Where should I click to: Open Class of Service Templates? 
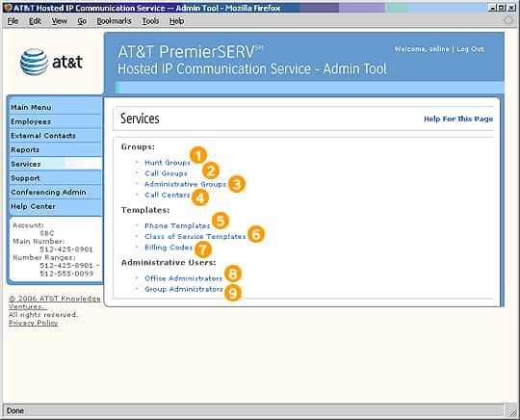[195, 237]
